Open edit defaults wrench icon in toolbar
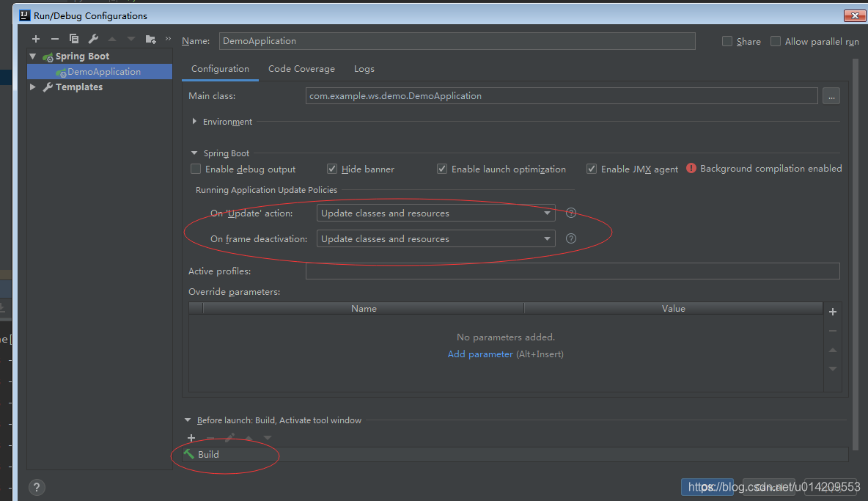This screenshot has height=501, width=868. click(x=93, y=39)
